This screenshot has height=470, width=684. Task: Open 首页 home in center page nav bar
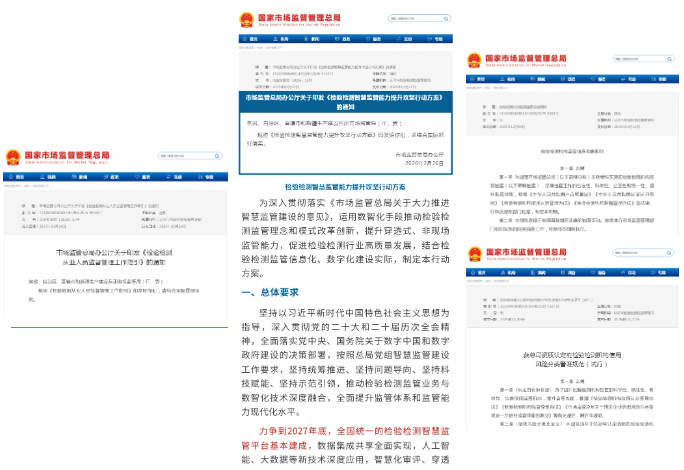coord(251,39)
